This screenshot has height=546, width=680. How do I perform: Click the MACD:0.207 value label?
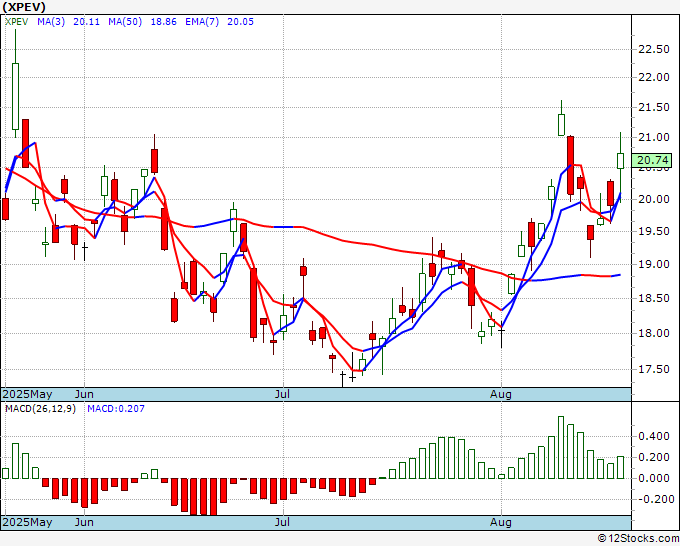[116, 409]
